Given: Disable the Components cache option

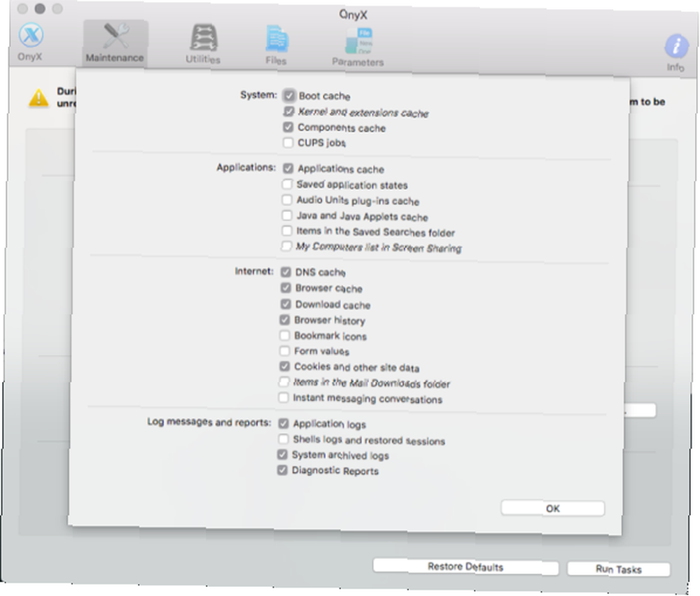Looking at the screenshot, I should point(288,127).
